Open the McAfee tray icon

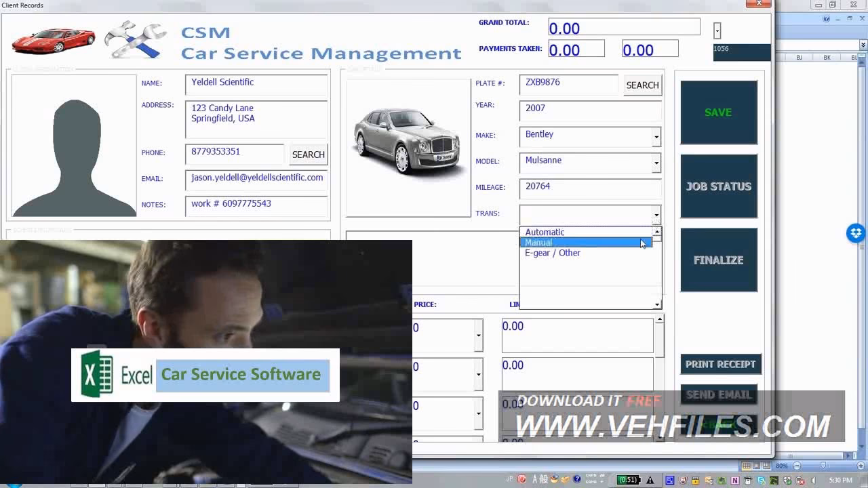[x=683, y=480]
